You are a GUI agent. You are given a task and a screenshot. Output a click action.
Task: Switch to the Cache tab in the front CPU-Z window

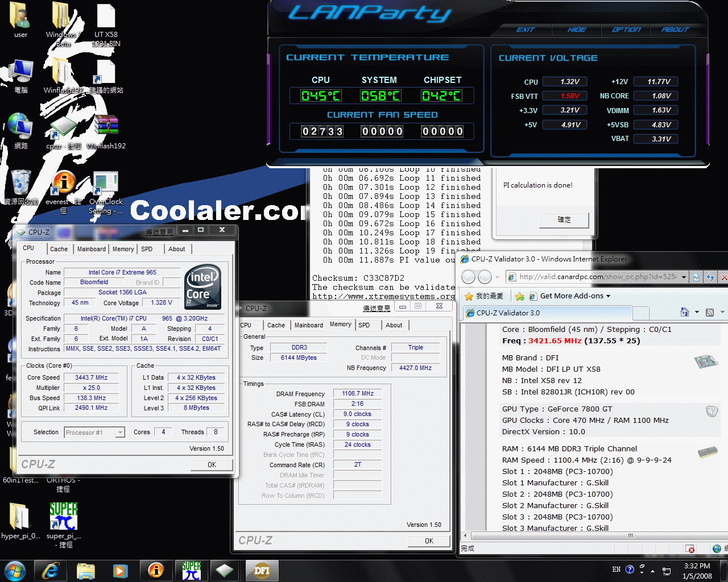click(x=59, y=249)
